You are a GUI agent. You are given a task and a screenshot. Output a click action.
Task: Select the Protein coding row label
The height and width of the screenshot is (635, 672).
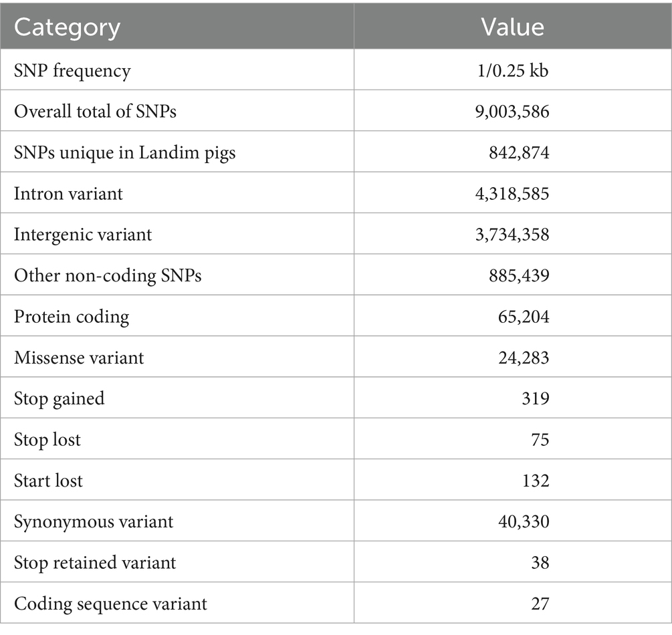tap(72, 316)
